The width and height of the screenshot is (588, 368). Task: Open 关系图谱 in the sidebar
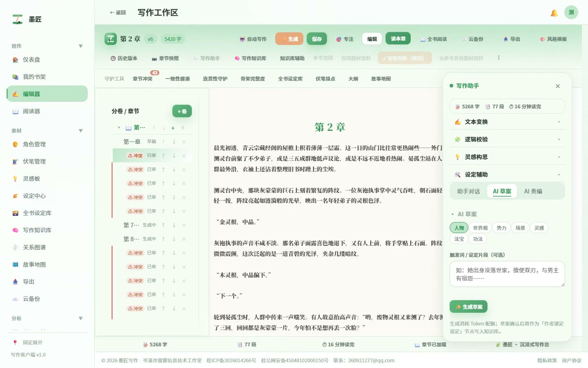(47, 247)
